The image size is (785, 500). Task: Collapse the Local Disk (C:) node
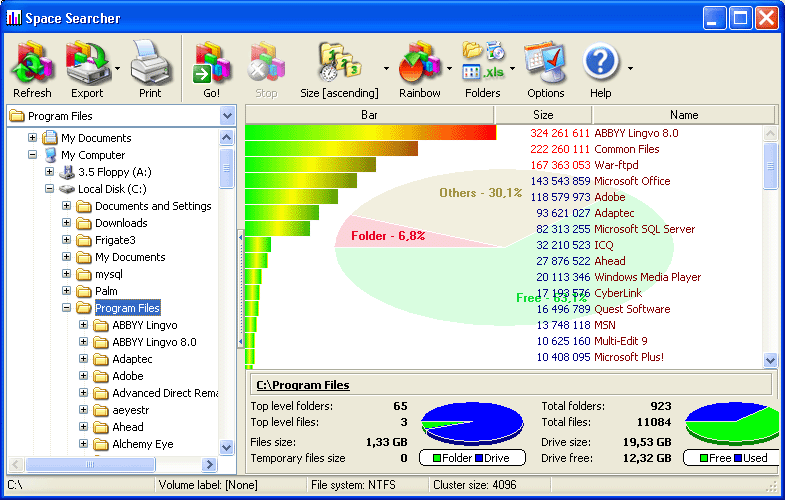[x=50, y=188]
